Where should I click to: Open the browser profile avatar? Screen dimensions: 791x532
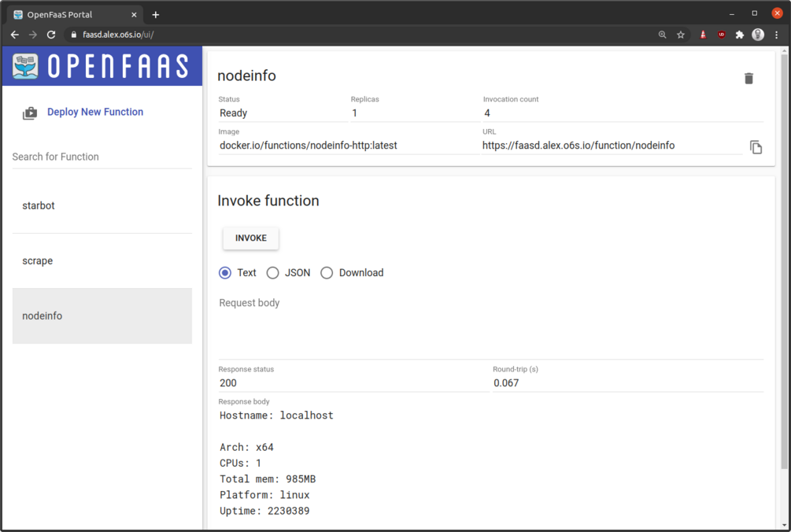click(758, 35)
